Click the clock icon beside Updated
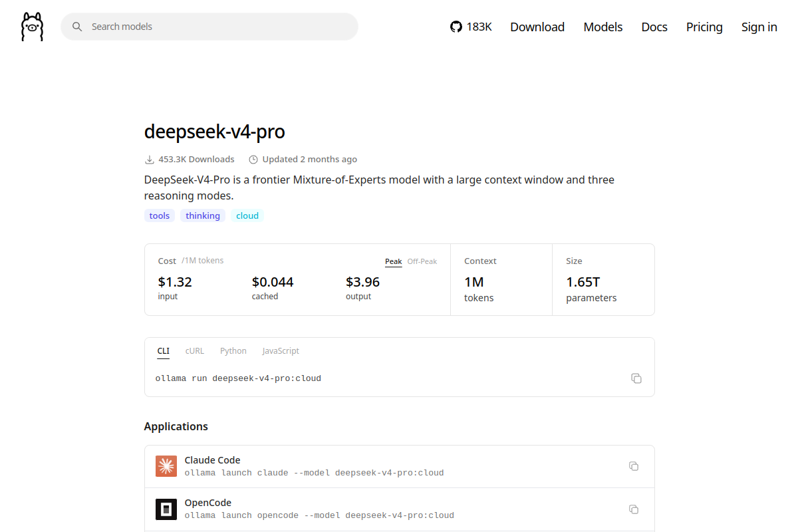The image size is (798, 532). (253, 160)
